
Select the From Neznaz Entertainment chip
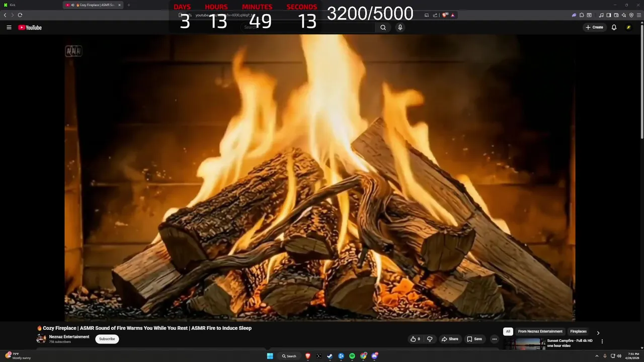(x=540, y=331)
